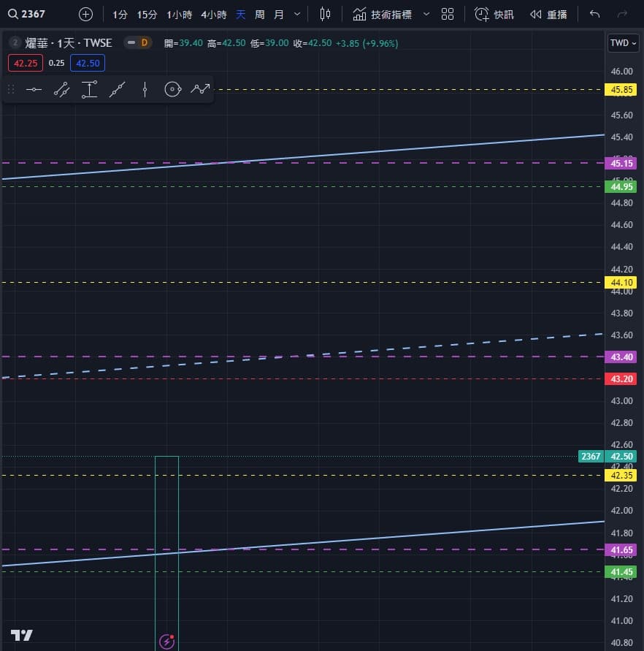Image resolution: width=644 pixels, height=651 pixels.
Task: Click the 快訊 alert button
Action: tap(494, 14)
